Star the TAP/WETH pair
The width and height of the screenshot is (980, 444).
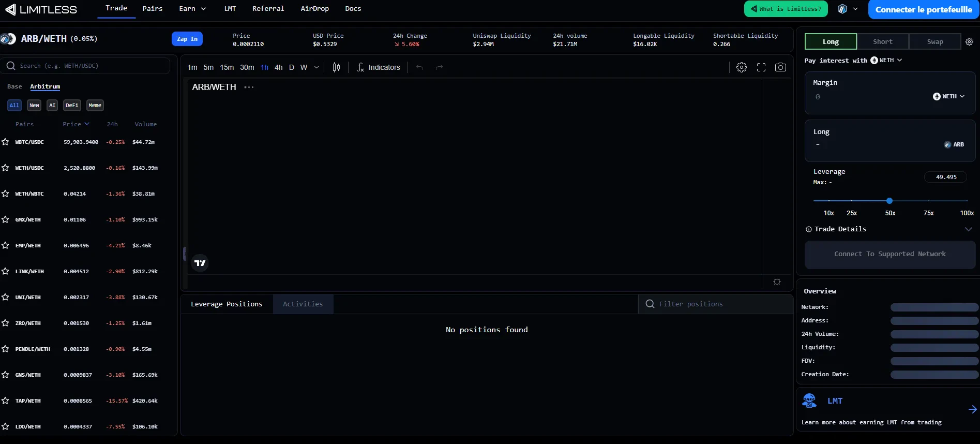5,401
